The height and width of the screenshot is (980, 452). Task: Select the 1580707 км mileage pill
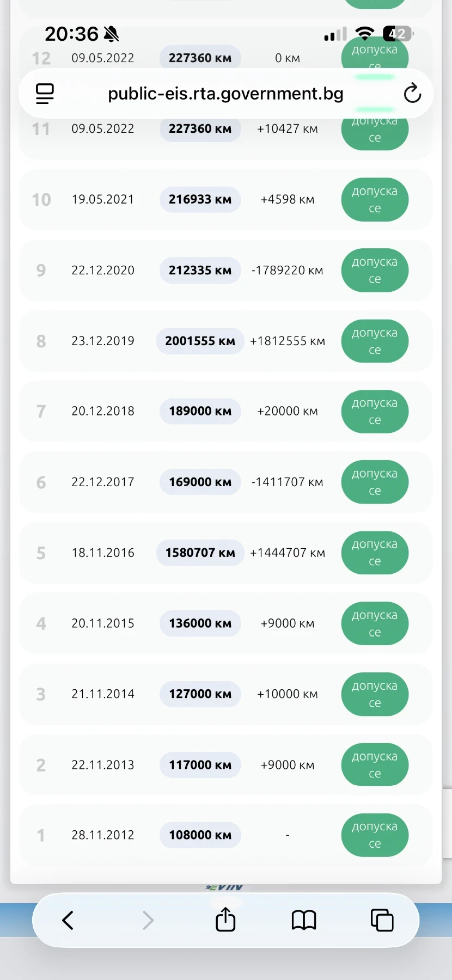point(200,553)
